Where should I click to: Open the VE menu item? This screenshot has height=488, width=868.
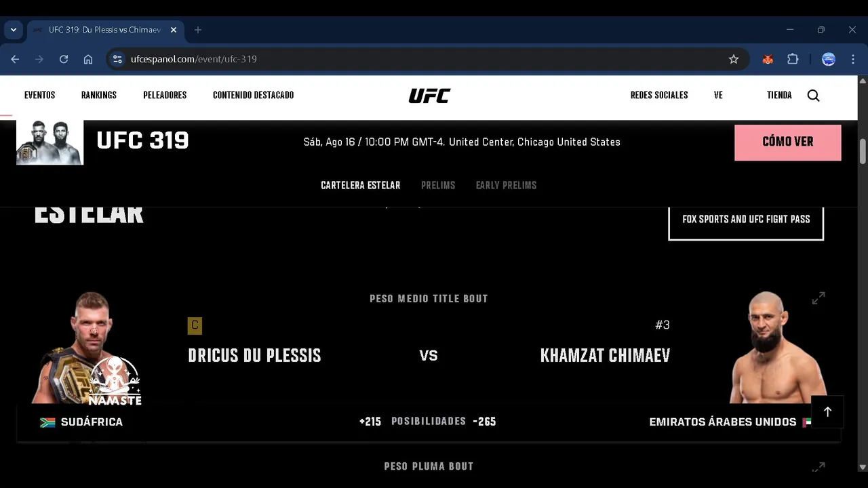(x=718, y=96)
